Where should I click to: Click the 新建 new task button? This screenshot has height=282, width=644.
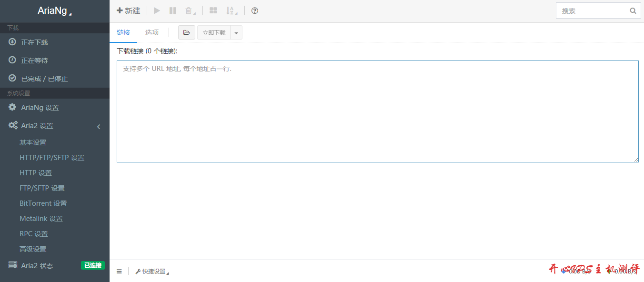click(129, 10)
